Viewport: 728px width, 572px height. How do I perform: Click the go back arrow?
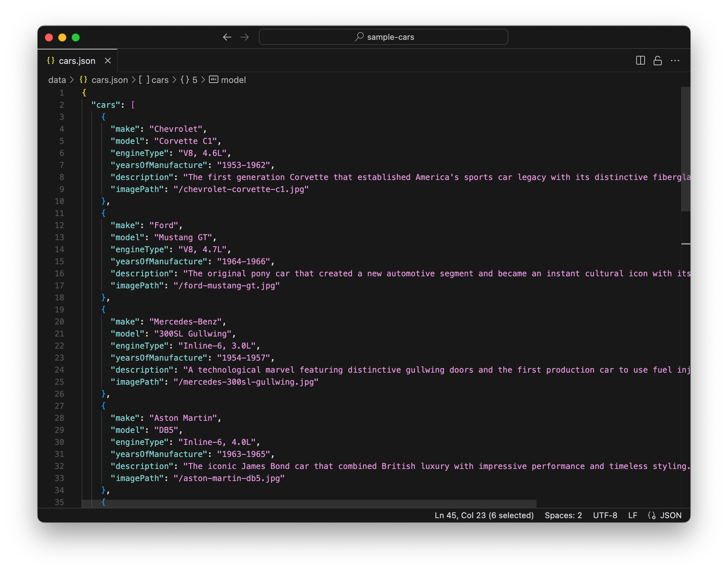(227, 37)
